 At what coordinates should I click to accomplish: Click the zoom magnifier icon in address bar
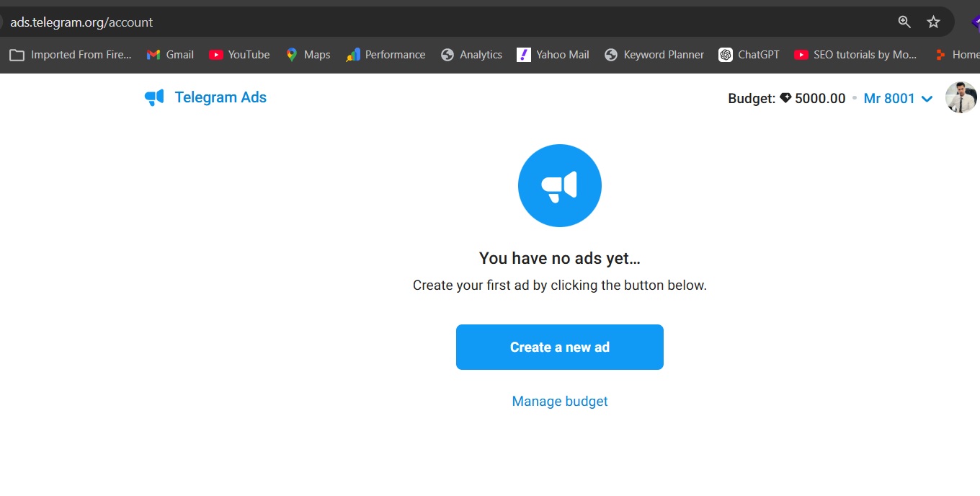tap(904, 22)
